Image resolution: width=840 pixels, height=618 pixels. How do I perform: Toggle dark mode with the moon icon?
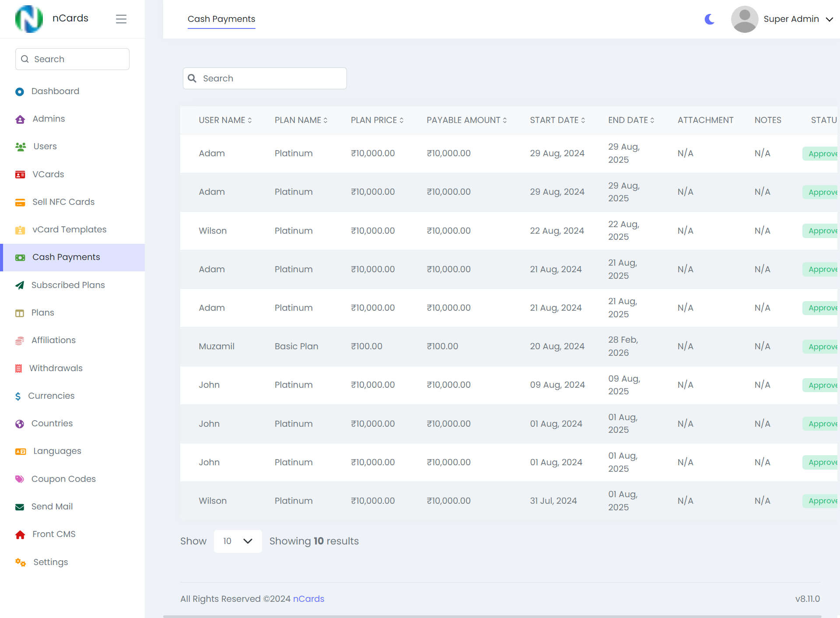[x=709, y=19]
